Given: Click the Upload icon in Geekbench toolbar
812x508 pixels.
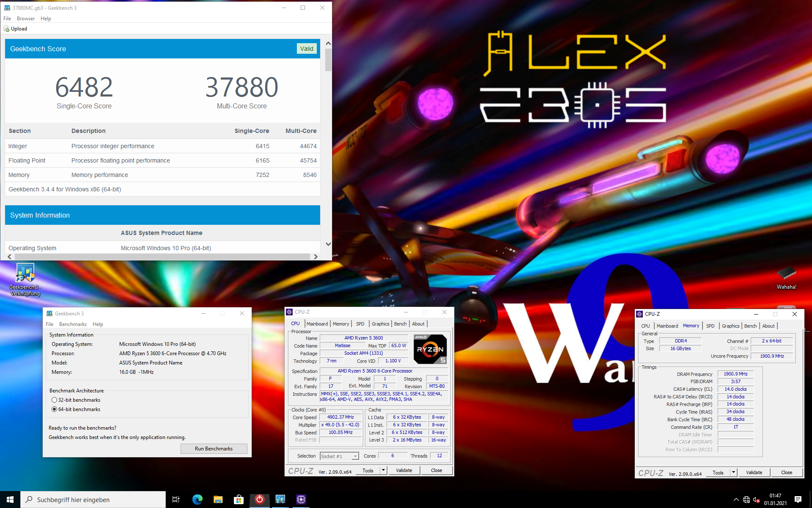Looking at the screenshot, I should pyautogui.click(x=6, y=29).
